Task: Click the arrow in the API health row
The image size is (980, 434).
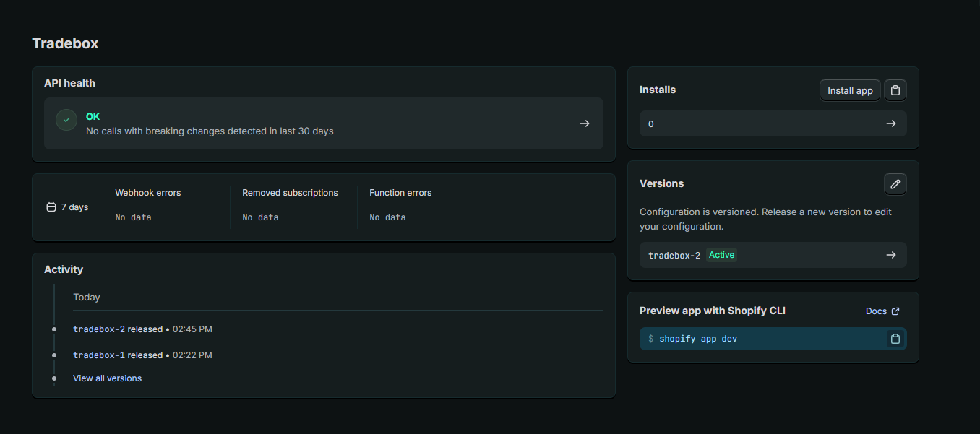Action: (x=585, y=123)
